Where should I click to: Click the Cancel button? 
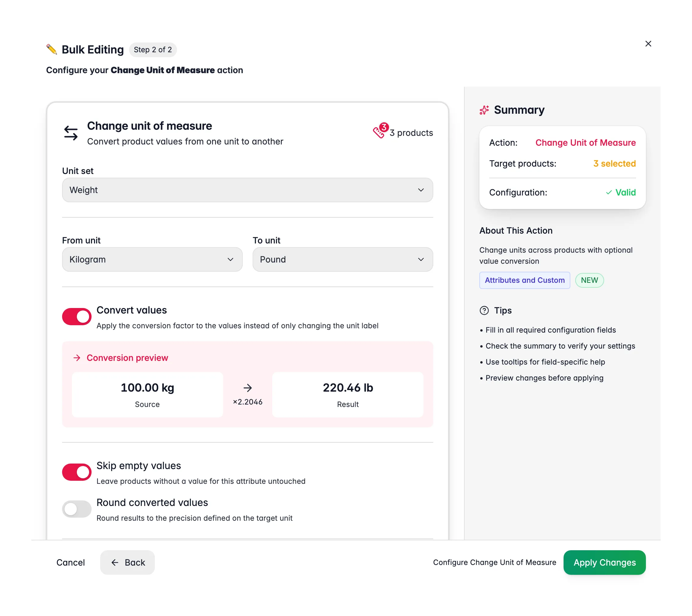(x=70, y=563)
